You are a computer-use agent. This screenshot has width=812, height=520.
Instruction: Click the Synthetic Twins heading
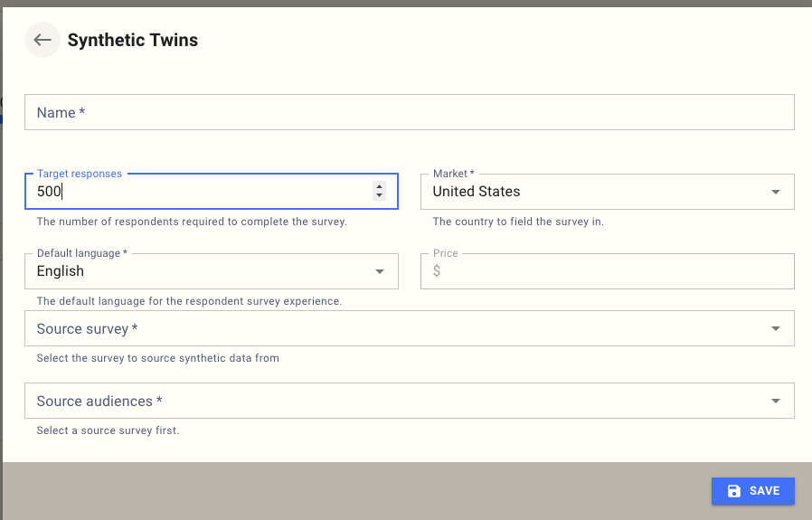pos(133,41)
